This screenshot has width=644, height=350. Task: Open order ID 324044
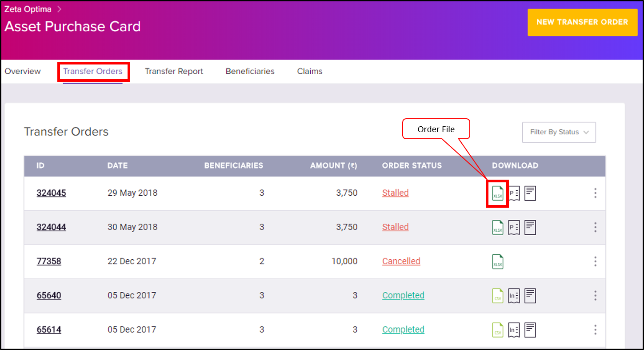(x=51, y=227)
